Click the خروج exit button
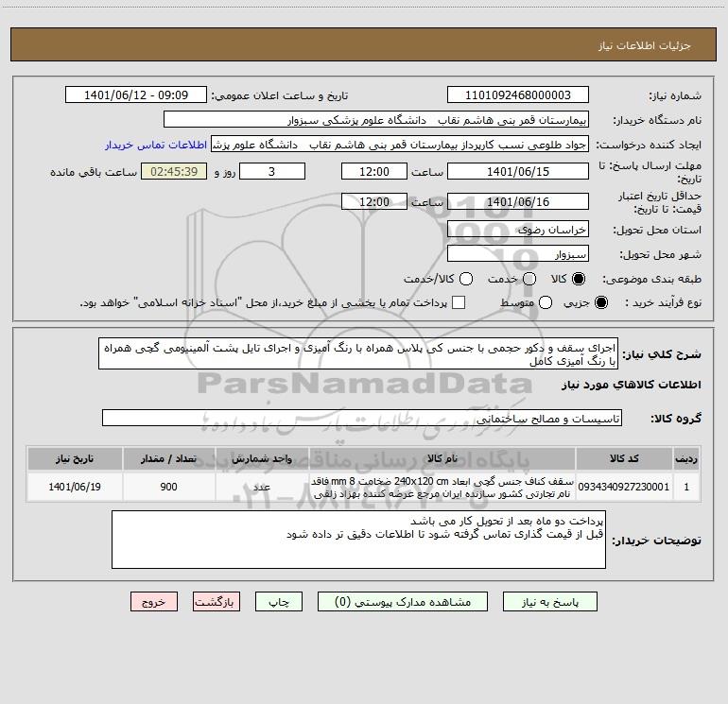 pyautogui.click(x=154, y=602)
